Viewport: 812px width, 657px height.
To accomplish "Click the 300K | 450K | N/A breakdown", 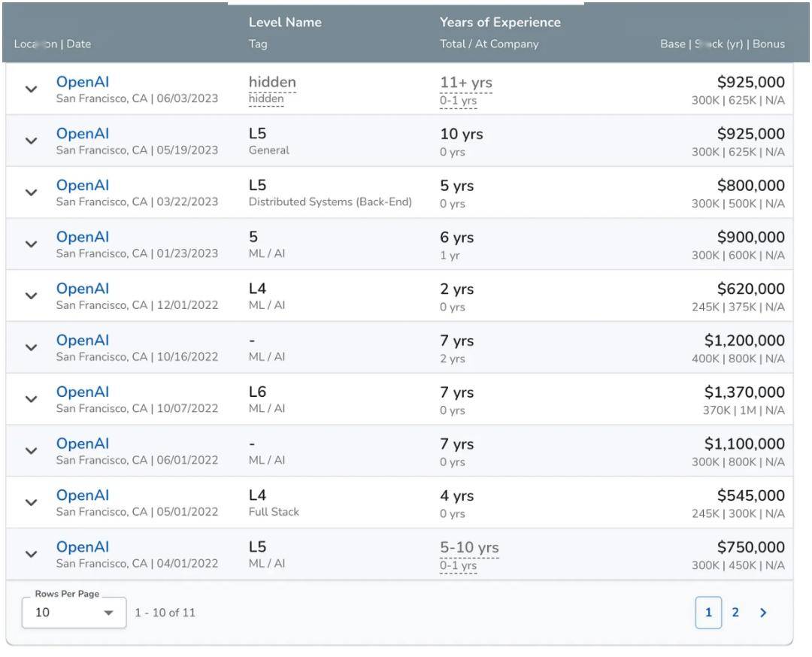I will point(738,565).
